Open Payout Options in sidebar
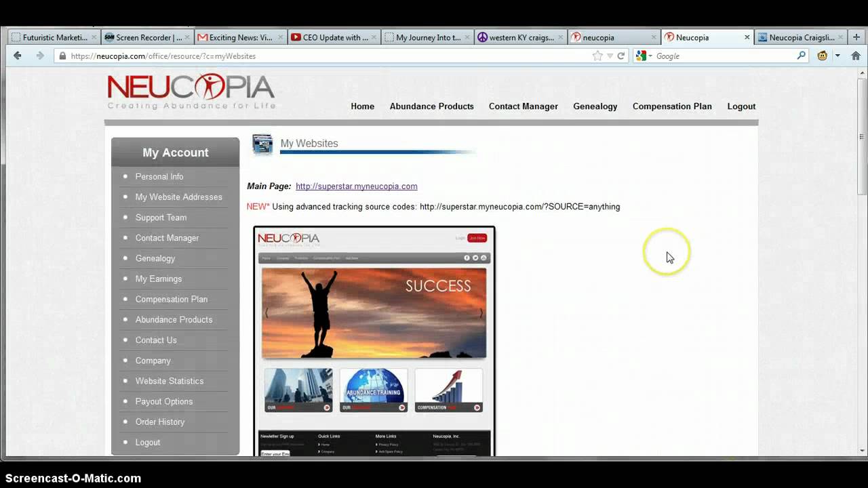The image size is (868, 488). pyautogui.click(x=163, y=401)
